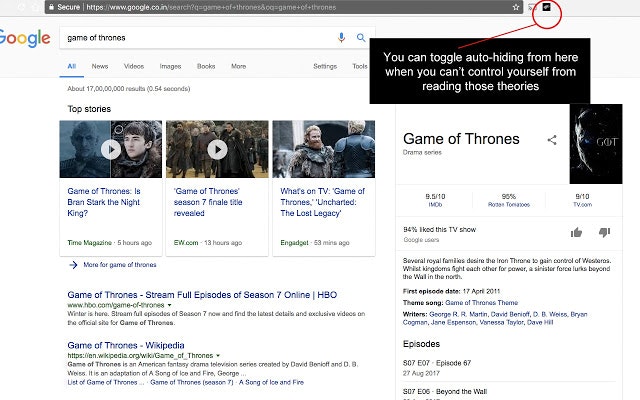Click thumbs down for TV show
The image size is (640, 400).
click(x=604, y=232)
